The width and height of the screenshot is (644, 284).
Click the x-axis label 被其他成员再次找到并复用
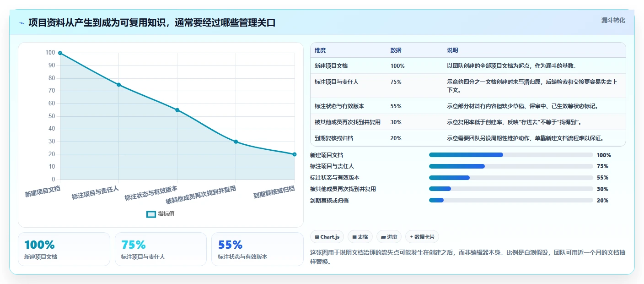(x=201, y=195)
